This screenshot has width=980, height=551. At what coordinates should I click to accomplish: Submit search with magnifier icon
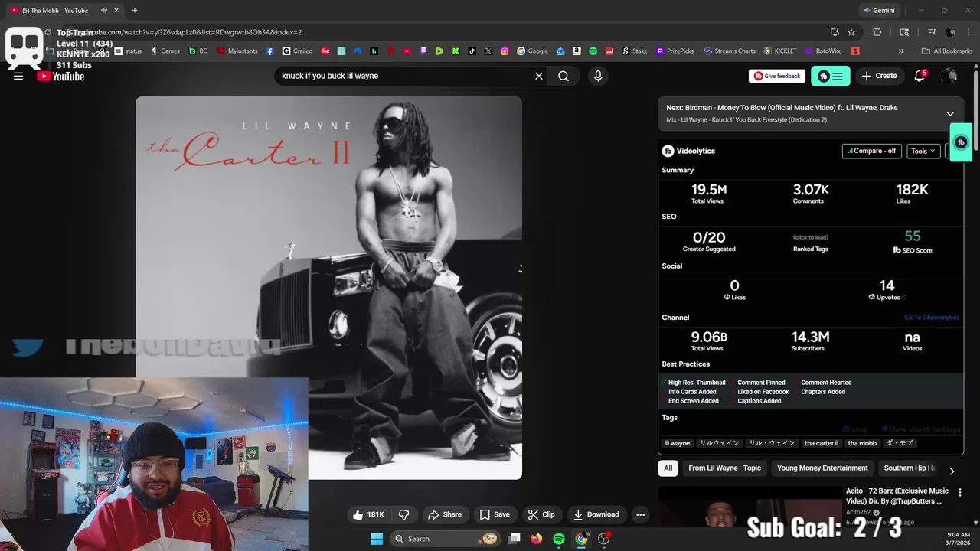[x=563, y=76]
